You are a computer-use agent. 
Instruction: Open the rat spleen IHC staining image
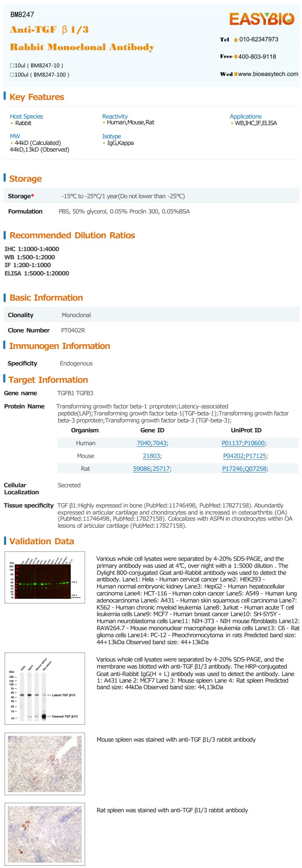point(45,834)
